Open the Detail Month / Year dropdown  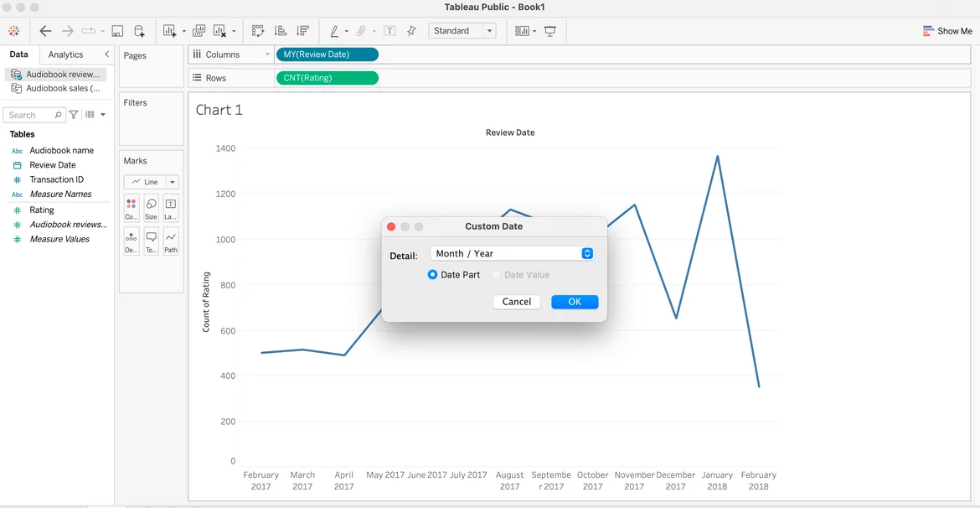(513, 253)
